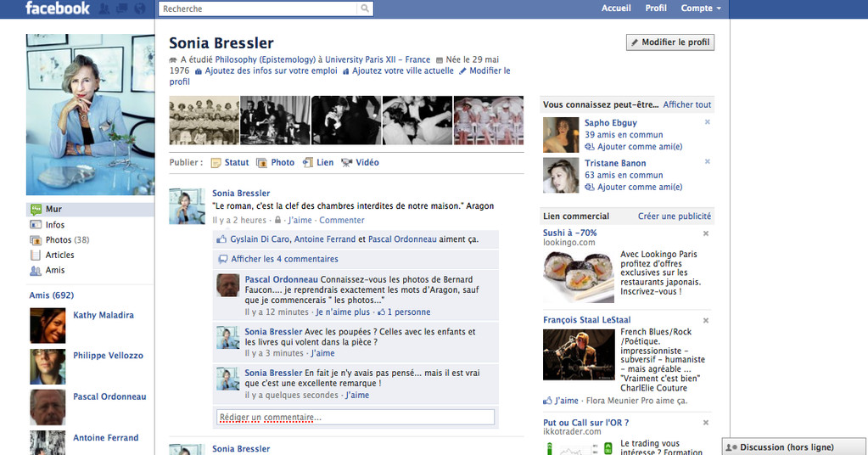Viewport: 868px width, 455px height.
Task: Close the Sushi à -70% ad
Action: click(706, 233)
